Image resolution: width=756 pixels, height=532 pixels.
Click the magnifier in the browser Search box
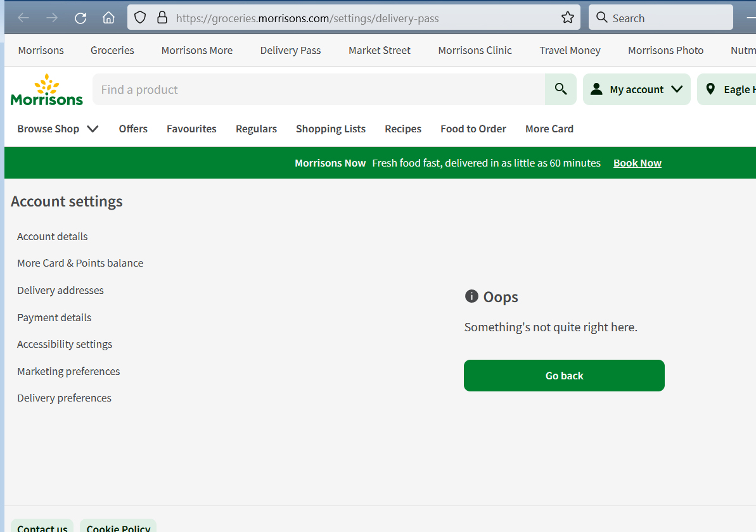pos(601,18)
